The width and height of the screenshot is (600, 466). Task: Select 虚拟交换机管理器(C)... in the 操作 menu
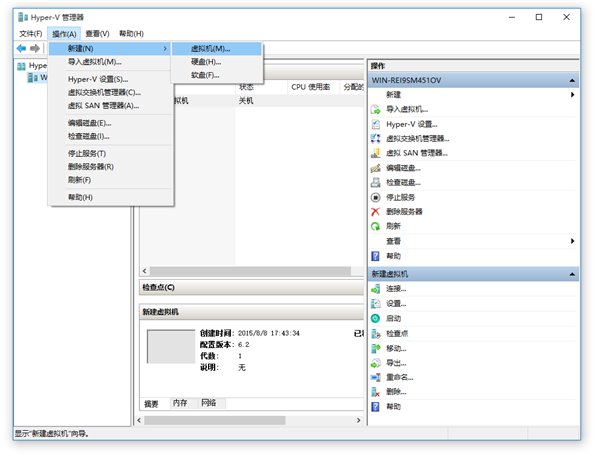[110, 92]
